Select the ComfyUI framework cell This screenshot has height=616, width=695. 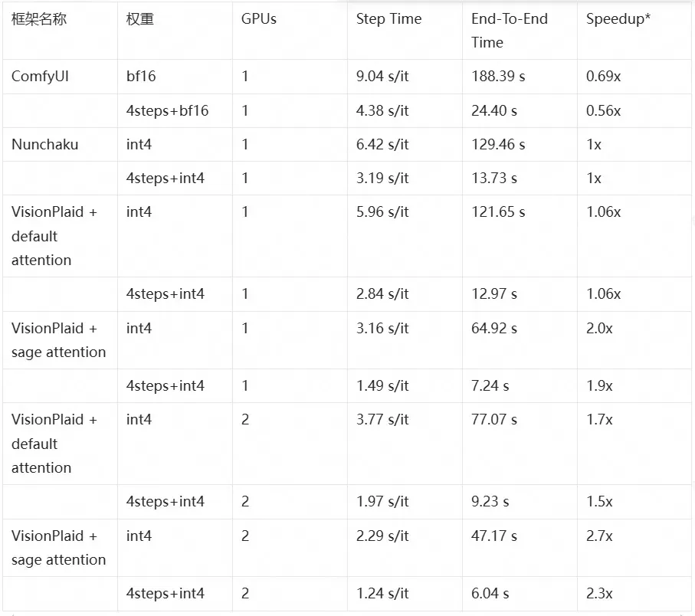point(41,77)
